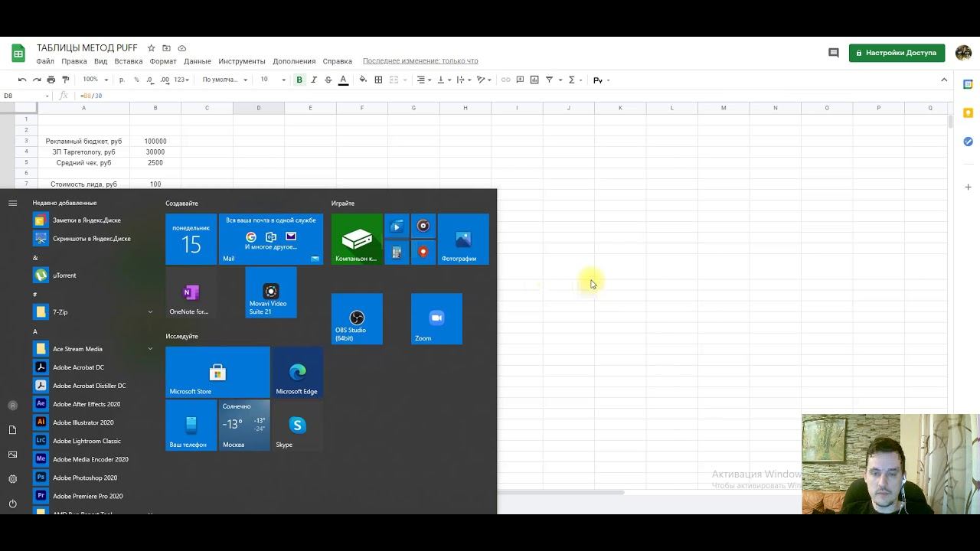The image size is (980, 551).
Task: Open Google Tasks in side panel
Action: pos(968,142)
